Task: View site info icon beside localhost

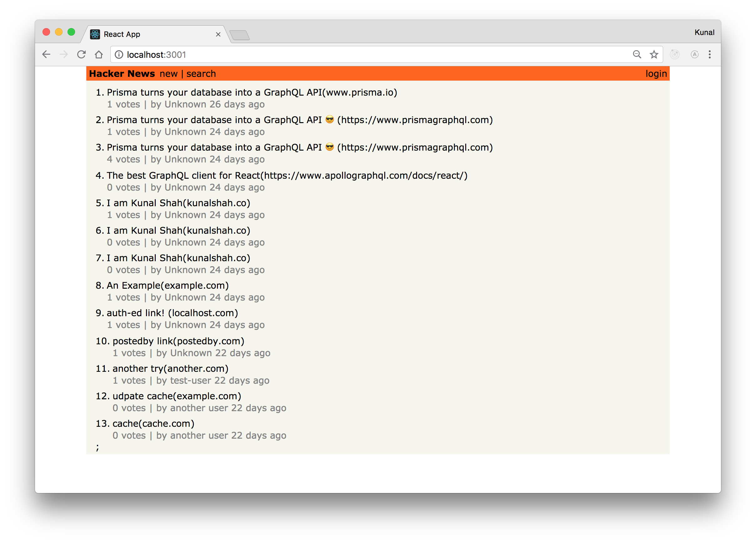Action: coord(119,55)
